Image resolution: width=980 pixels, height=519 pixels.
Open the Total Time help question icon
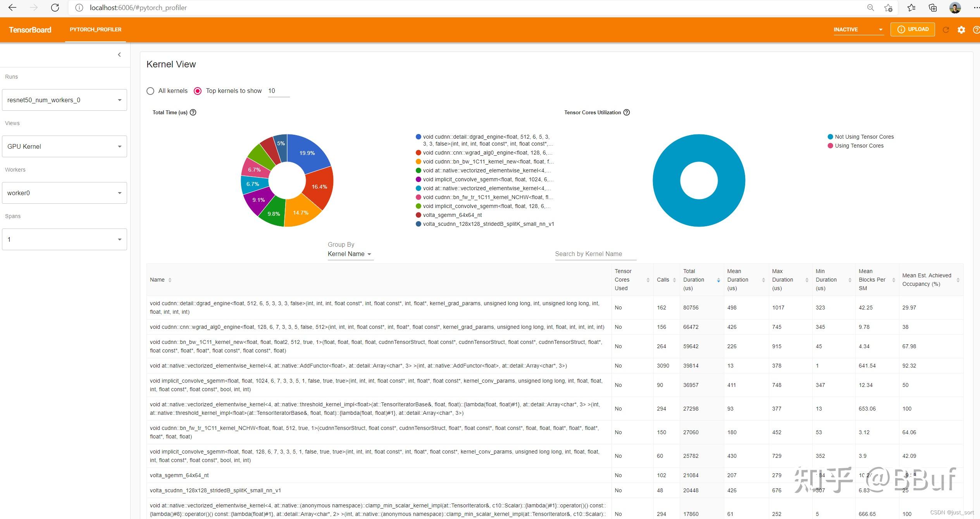(x=193, y=112)
